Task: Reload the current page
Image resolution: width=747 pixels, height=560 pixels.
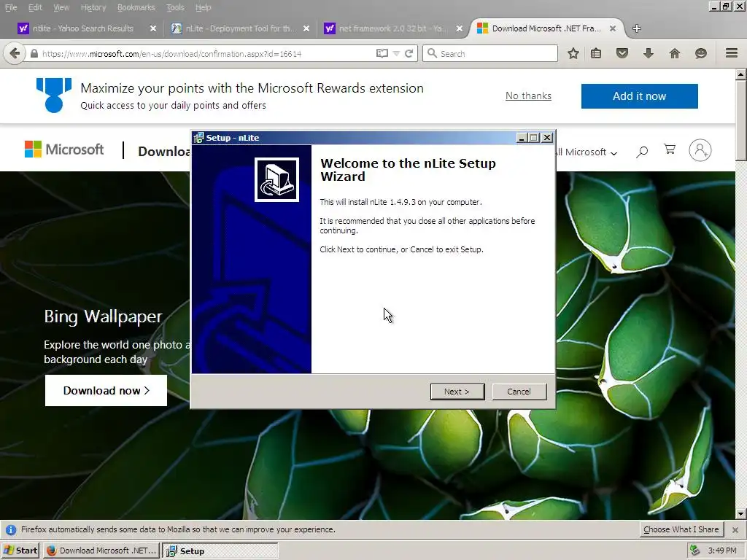Action: pyautogui.click(x=409, y=53)
